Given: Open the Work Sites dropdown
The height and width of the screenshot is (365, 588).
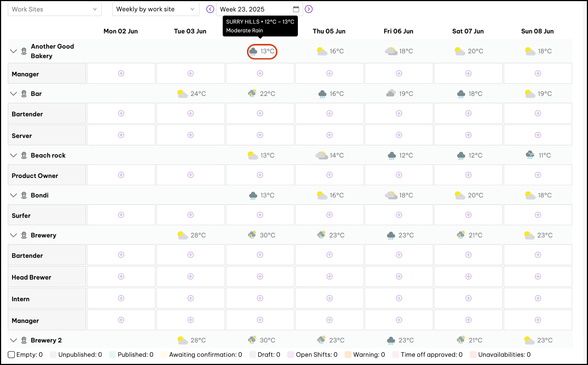Looking at the screenshot, I should click(55, 9).
